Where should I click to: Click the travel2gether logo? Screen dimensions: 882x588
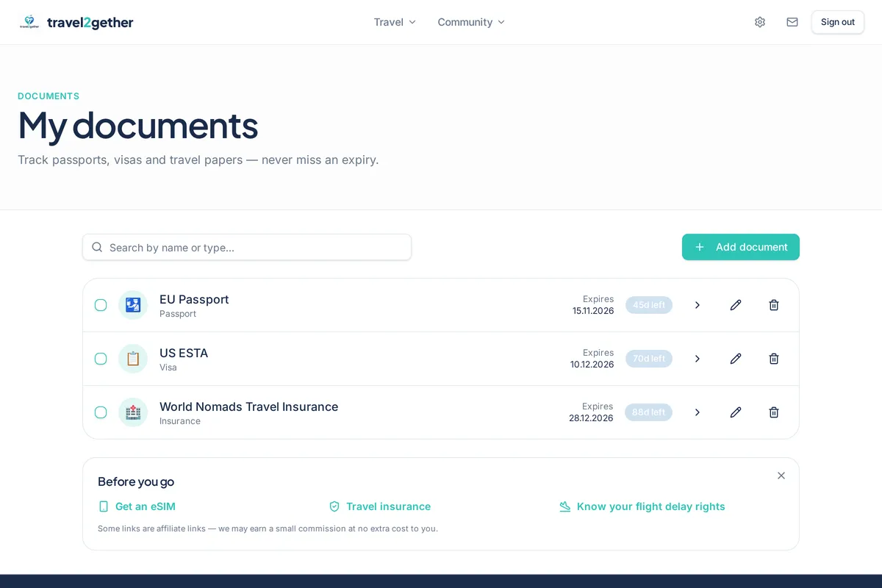point(76,22)
